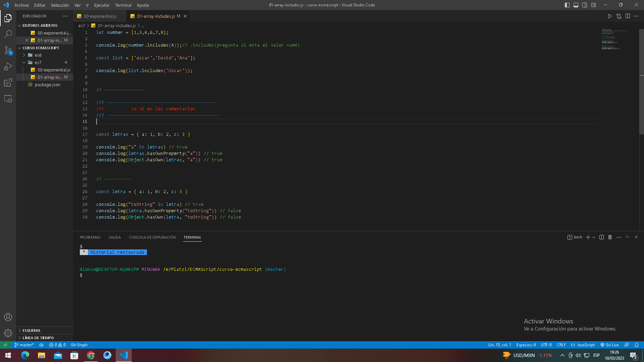This screenshot has height=362, width=644.
Task: Split the terminal panel
Action: click(x=602, y=237)
